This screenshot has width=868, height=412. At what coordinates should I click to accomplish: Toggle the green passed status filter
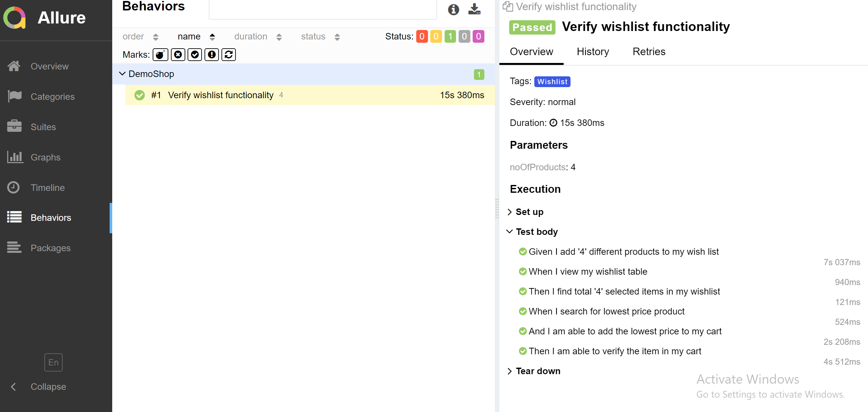coord(450,37)
